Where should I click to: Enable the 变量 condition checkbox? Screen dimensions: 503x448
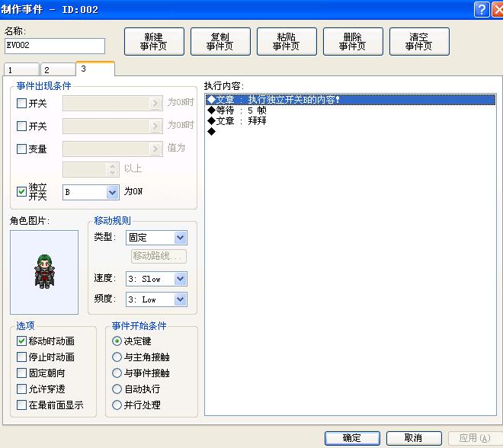(x=21, y=149)
